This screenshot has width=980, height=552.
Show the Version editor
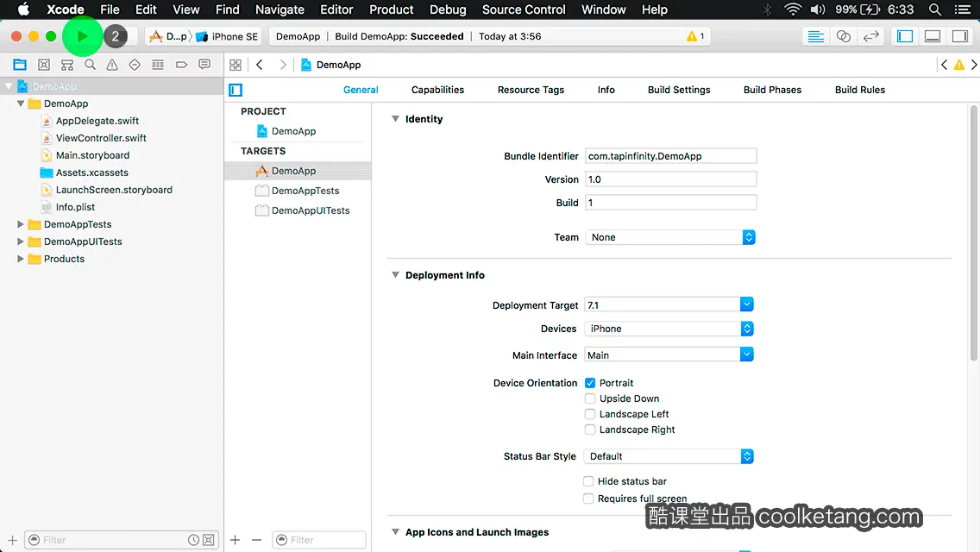pos(870,36)
